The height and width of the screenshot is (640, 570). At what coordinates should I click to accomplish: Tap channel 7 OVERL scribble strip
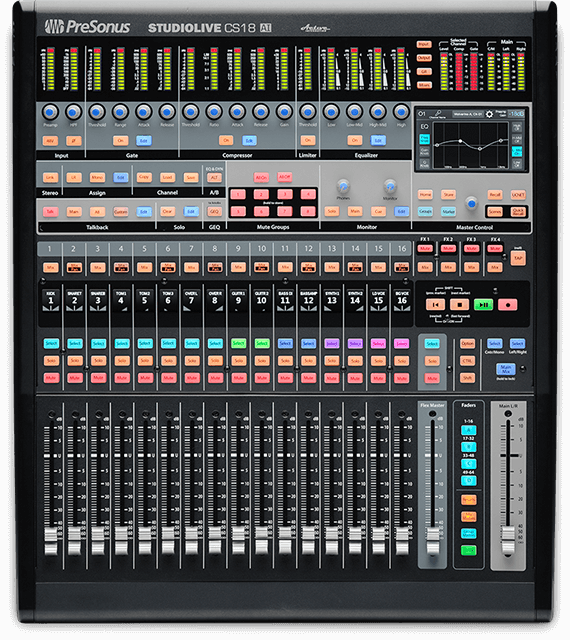click(191, 301)
